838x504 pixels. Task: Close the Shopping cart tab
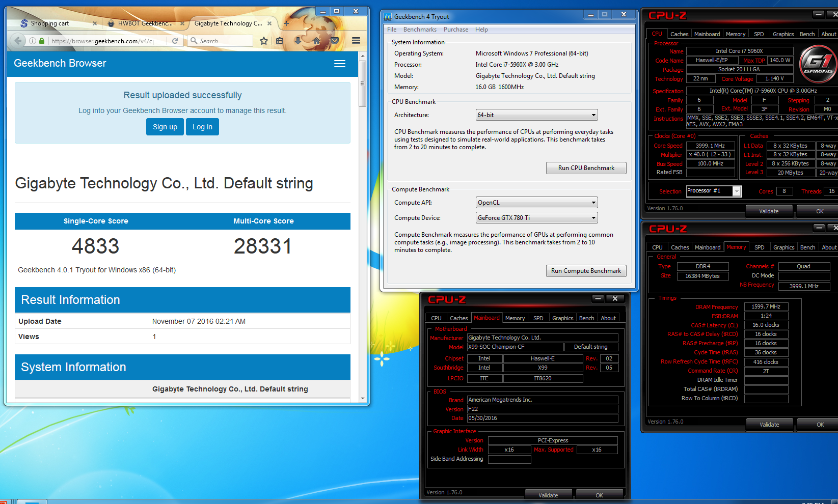click(x=95, y=23)
